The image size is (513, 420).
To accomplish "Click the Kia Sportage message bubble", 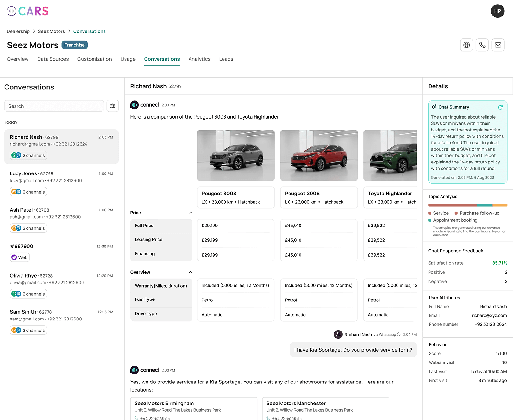I will (x=353, y=350).
